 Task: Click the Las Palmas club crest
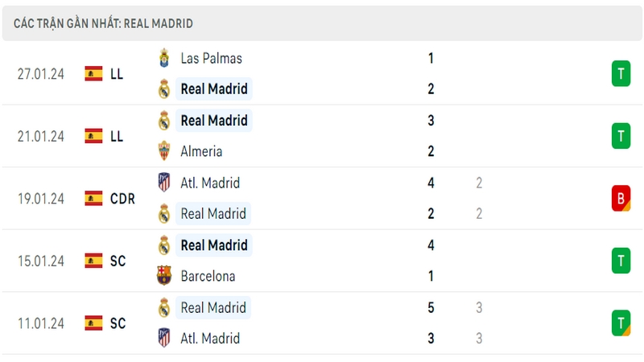click(x=164, y=58)
